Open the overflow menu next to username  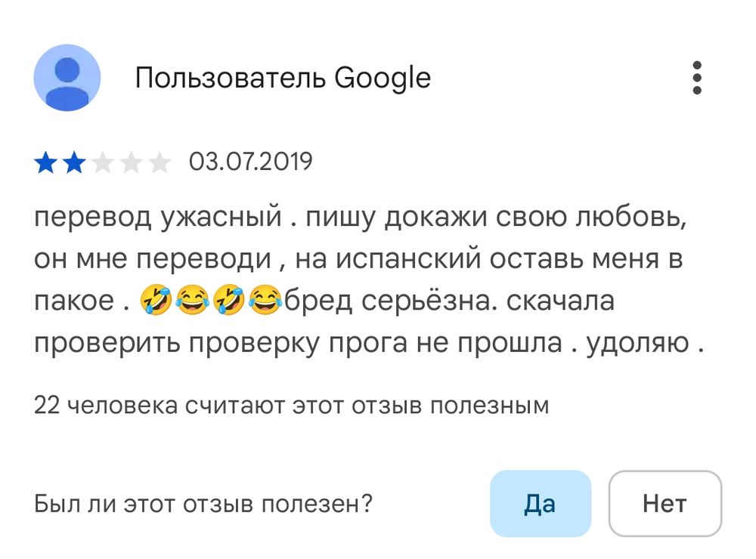(x=697, y=78)
